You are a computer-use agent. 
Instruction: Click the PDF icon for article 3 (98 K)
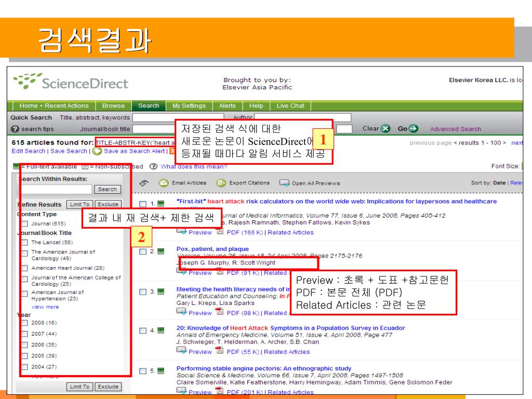click(220, 312)
